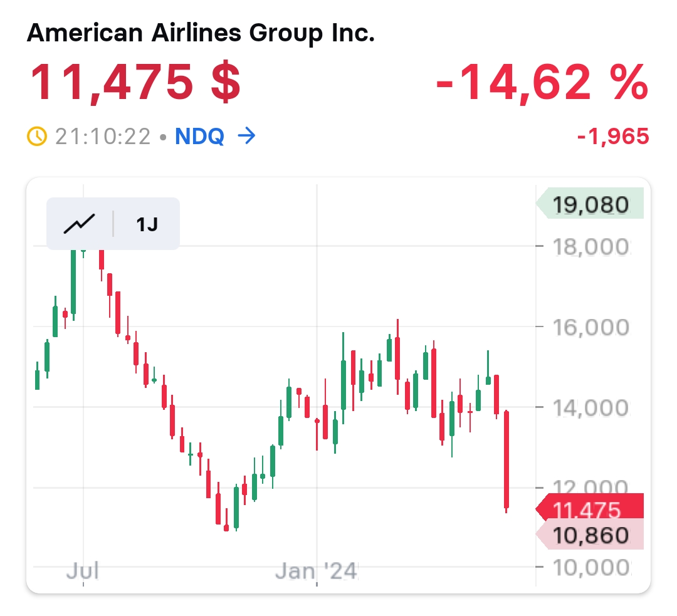Select the 19,080 high price tag
Image resolution: width=677 pixels, height=616 pixels.
point(591,204)
